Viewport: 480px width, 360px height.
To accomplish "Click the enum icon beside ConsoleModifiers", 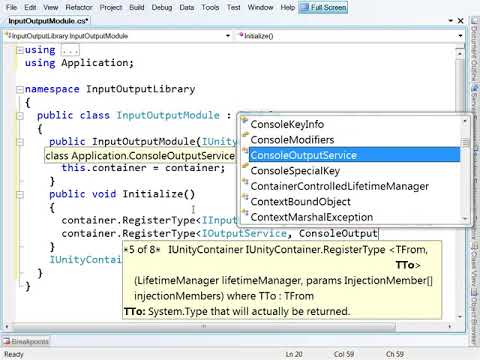I will point(245,136).
